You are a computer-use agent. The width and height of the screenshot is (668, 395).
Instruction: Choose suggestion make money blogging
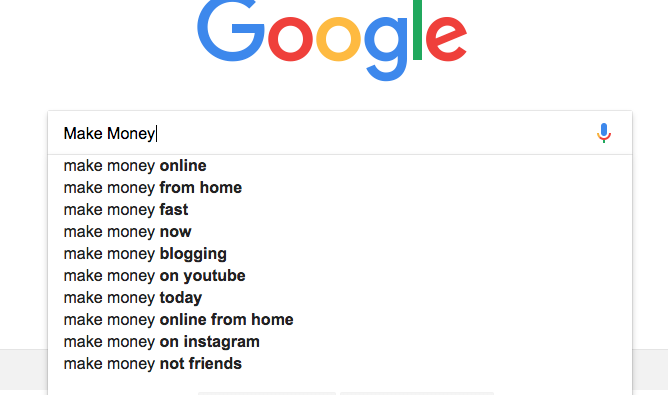coord(340,254)
